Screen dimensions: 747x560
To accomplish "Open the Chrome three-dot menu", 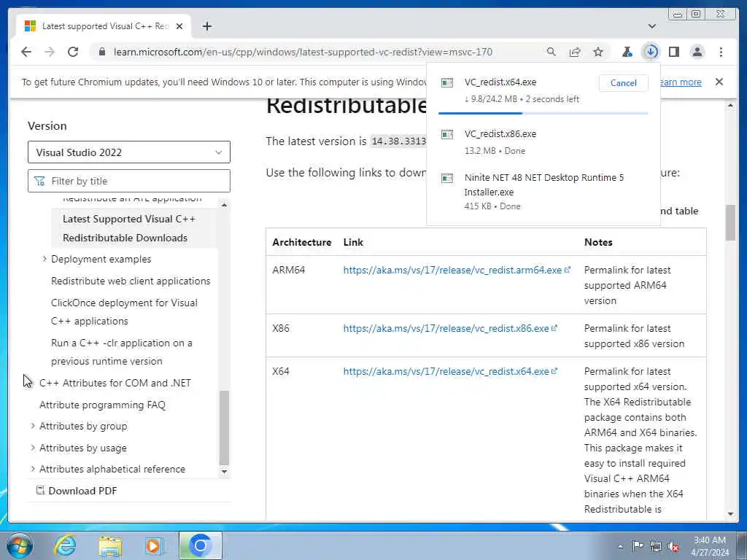I will (721, 52).
